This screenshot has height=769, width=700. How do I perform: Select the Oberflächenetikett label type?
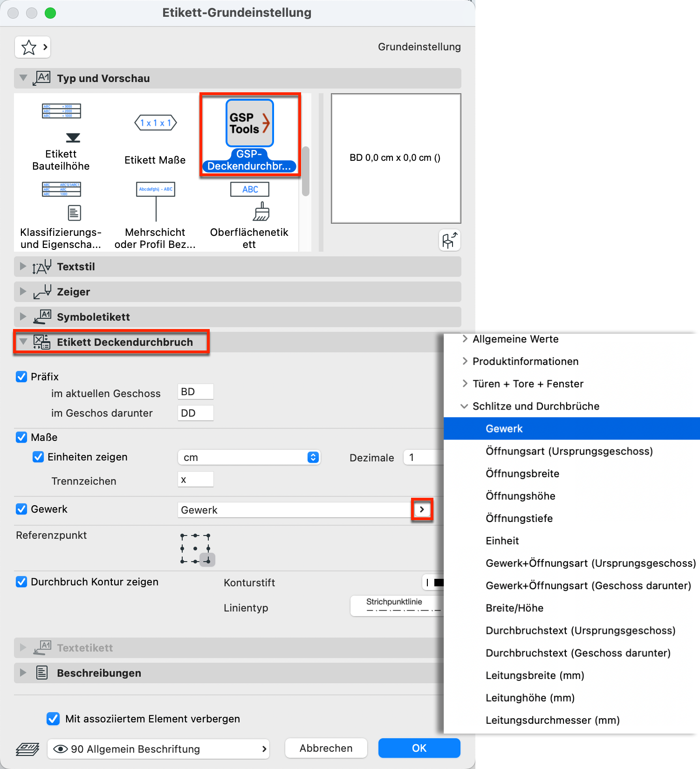(249, 215)
